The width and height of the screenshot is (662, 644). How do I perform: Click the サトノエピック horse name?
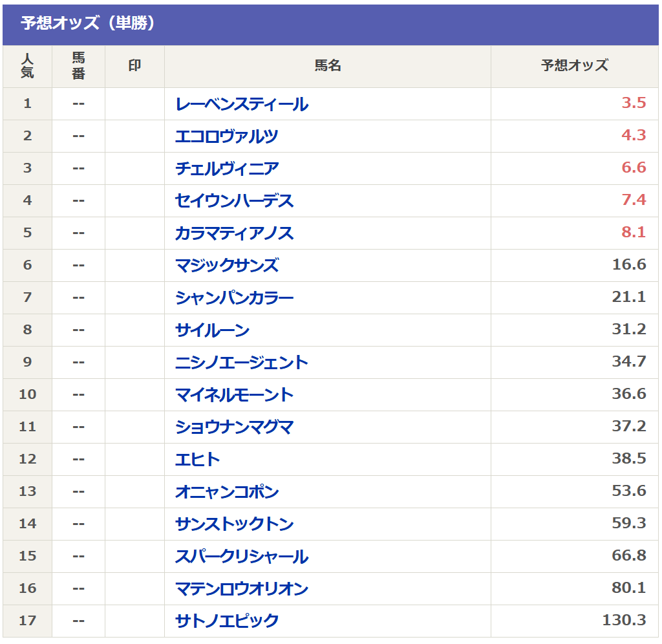pos(227,621)
